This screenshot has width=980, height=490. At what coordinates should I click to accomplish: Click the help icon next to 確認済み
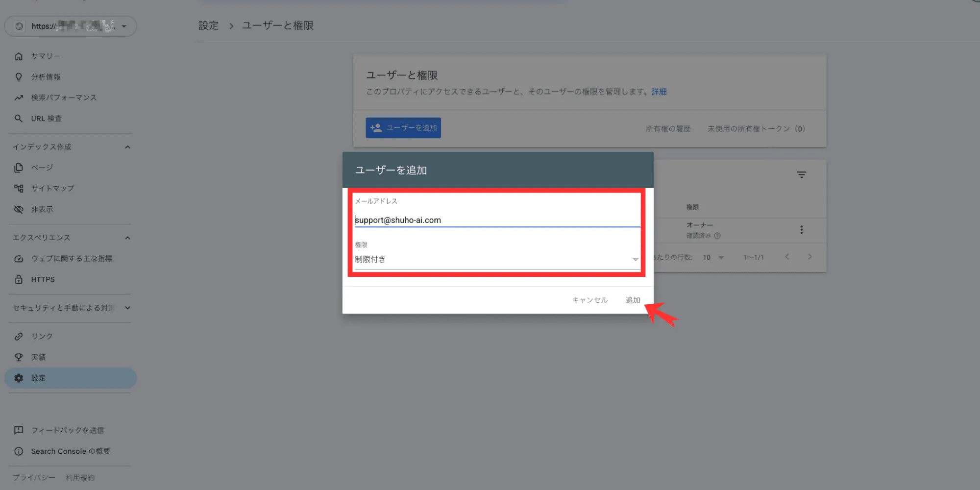[717, 236]
